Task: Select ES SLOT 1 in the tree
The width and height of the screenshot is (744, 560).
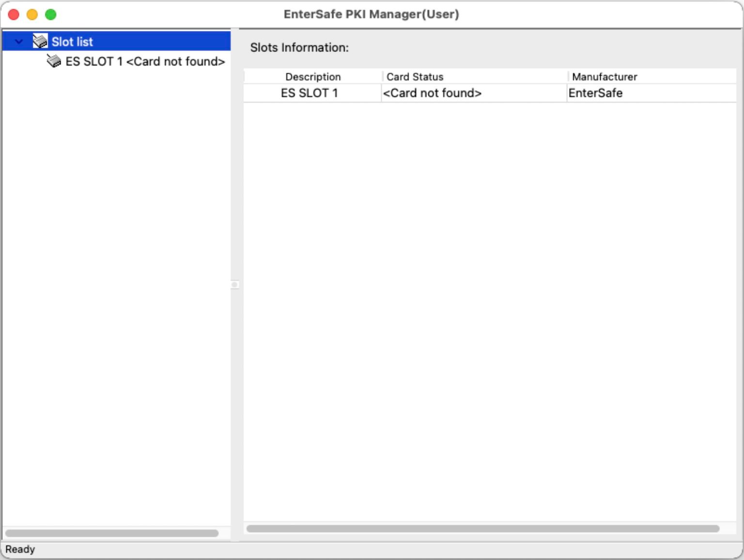Action: pos(145,62)
